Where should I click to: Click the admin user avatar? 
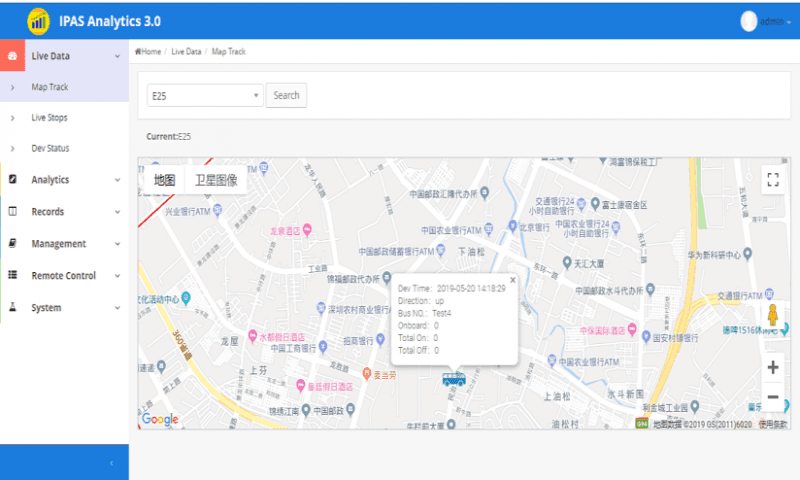(x=749, y=21)
